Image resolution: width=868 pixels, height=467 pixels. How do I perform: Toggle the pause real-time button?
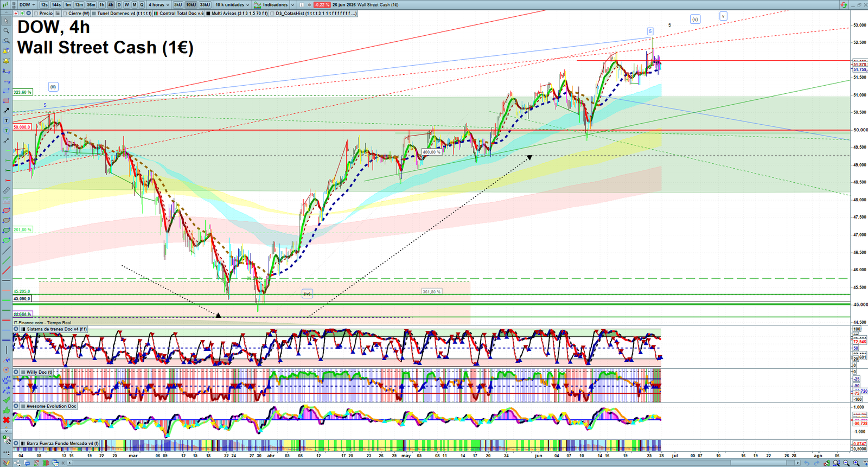(302, 5)
